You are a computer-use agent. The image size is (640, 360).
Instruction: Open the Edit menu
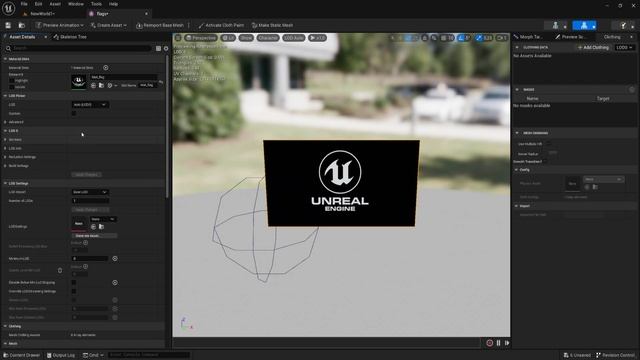coord(38,4)
